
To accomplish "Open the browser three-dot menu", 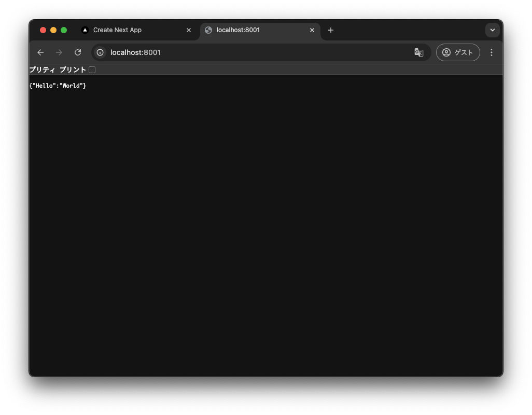I will [x=491, y=52].
